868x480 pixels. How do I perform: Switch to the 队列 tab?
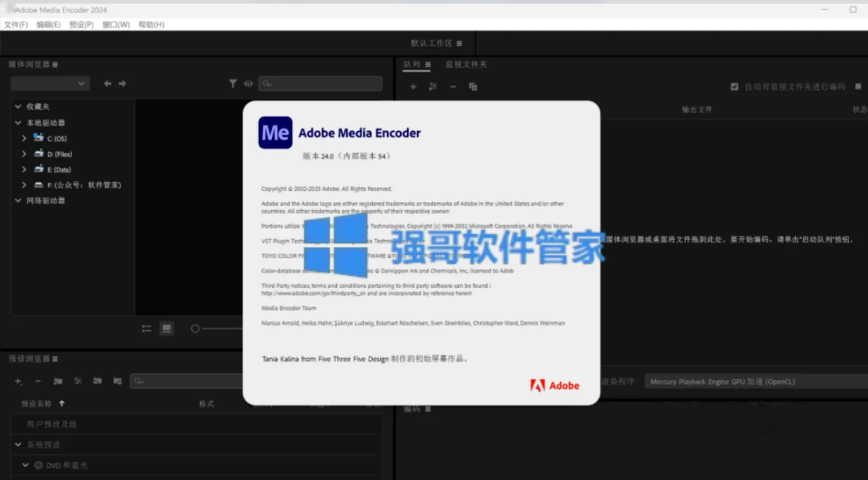412,65
